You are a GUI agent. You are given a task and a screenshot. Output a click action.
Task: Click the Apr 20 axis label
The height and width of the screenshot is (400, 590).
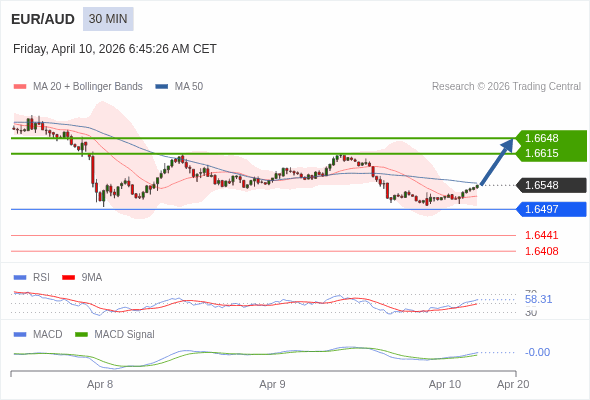(x=513, y=385)
